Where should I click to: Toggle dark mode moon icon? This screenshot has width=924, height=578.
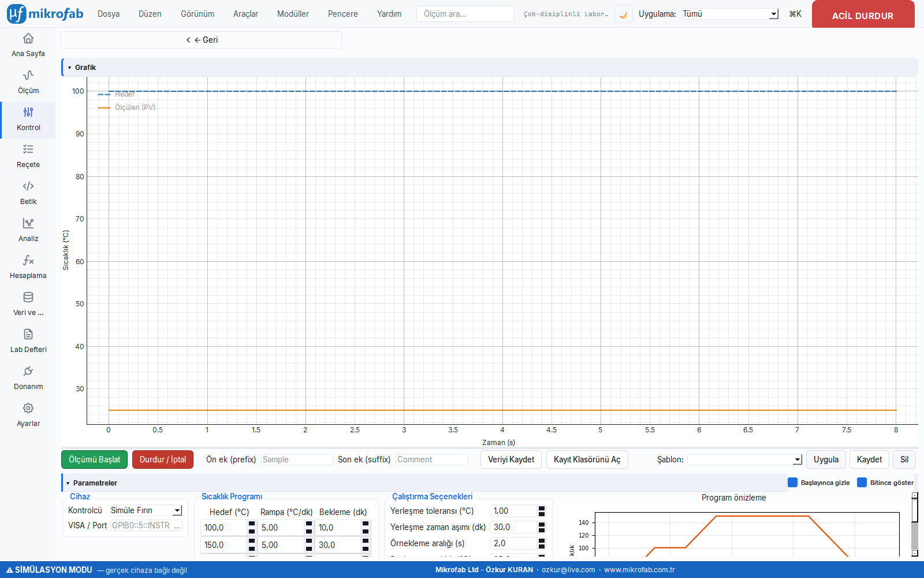click(623, 14)
